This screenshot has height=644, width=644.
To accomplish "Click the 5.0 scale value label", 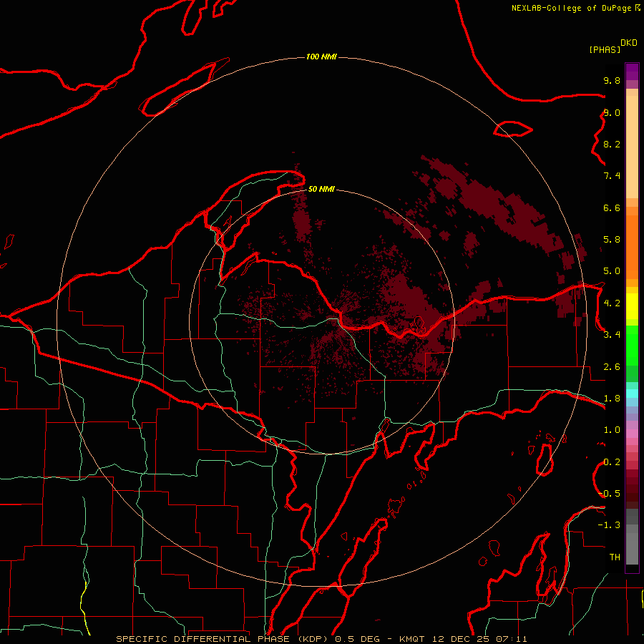I will [x=612, y=271].
